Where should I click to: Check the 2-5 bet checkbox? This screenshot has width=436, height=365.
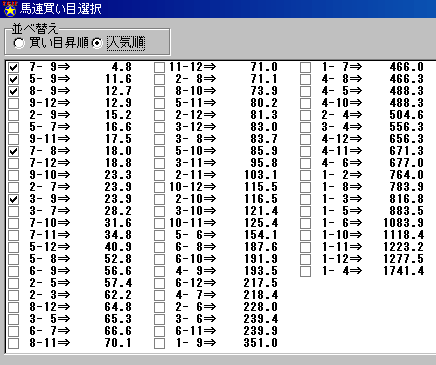coord(13,283)
